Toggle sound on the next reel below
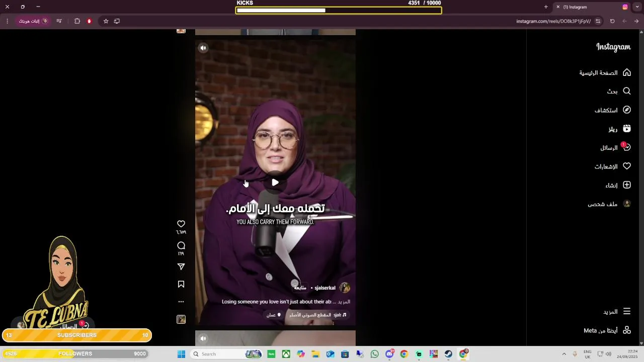 tap(203, 338)
